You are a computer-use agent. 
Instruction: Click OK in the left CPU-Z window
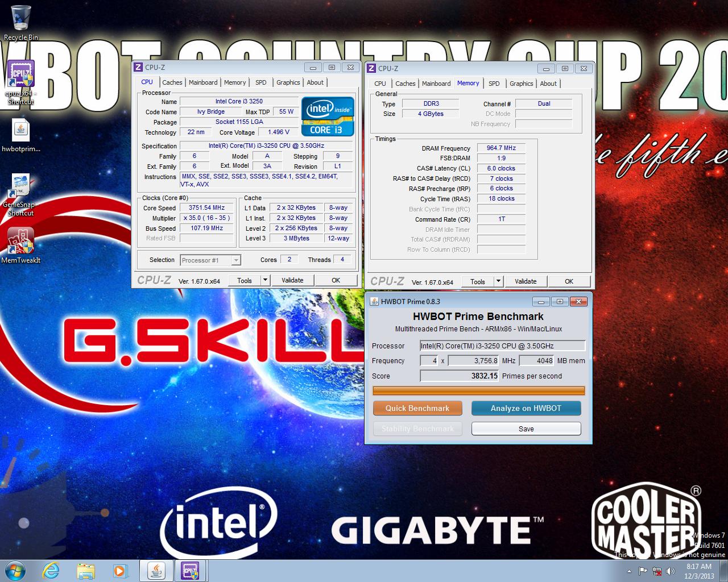tap(336, 280)
